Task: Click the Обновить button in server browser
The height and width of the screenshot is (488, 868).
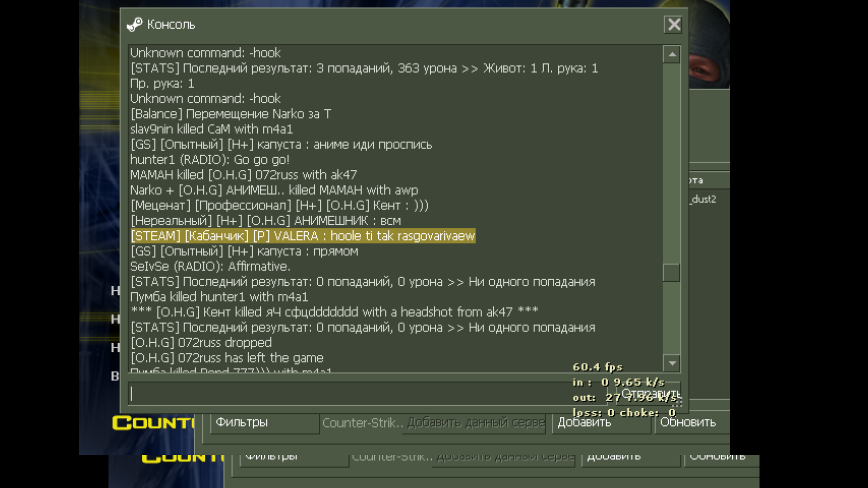Action: (x=692, y=423)
